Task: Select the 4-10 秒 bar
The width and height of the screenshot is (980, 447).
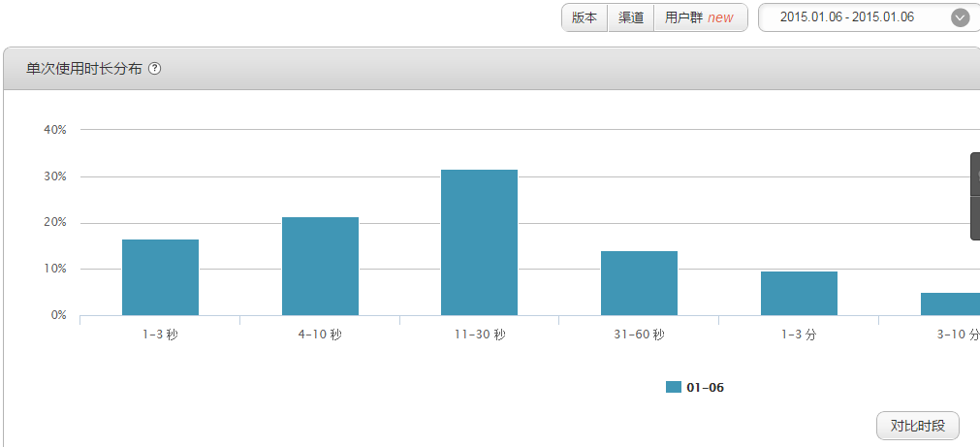Action: (x=320, y=267)
